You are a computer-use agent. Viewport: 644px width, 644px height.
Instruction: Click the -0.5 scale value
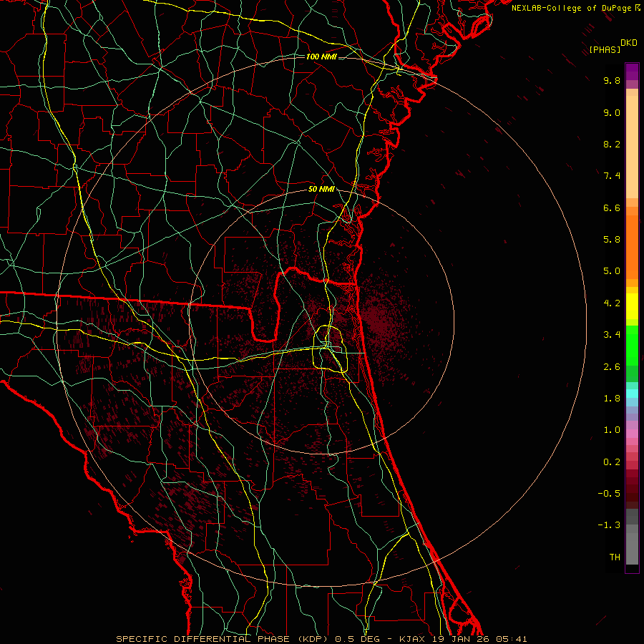pyautogui.click(x=609, y=494)
